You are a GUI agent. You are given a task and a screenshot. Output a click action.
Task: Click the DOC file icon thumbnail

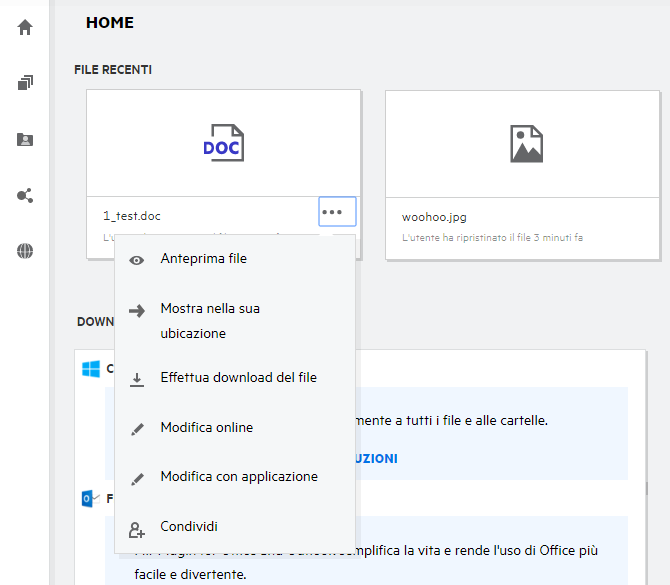tap(223, 143)
